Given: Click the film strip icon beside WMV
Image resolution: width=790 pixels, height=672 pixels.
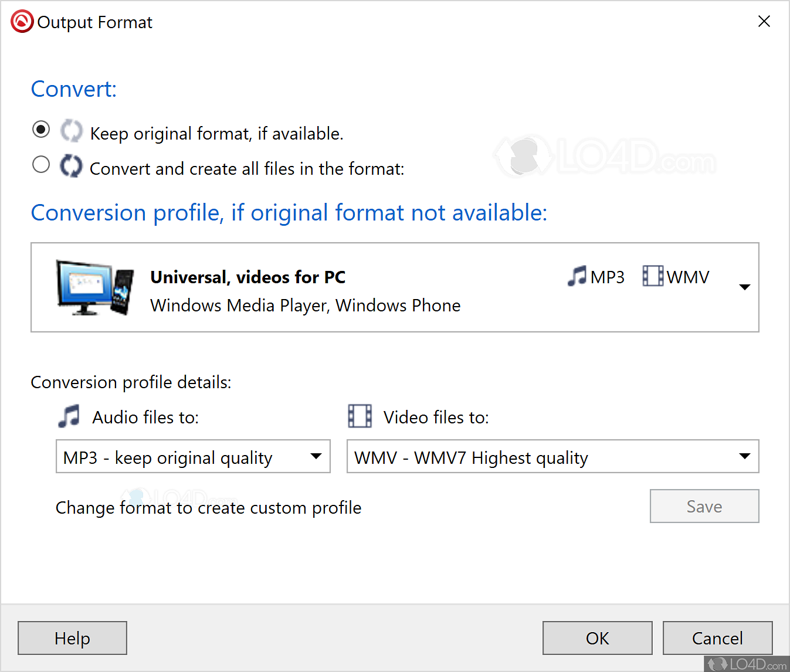Looking at the screenshot, I should pyautogui.click(x=653, y=276).
